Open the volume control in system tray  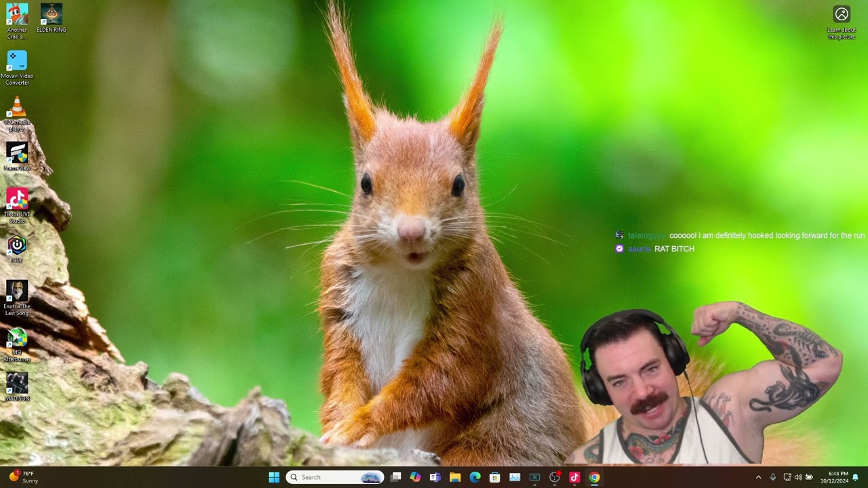coord(797,477)
